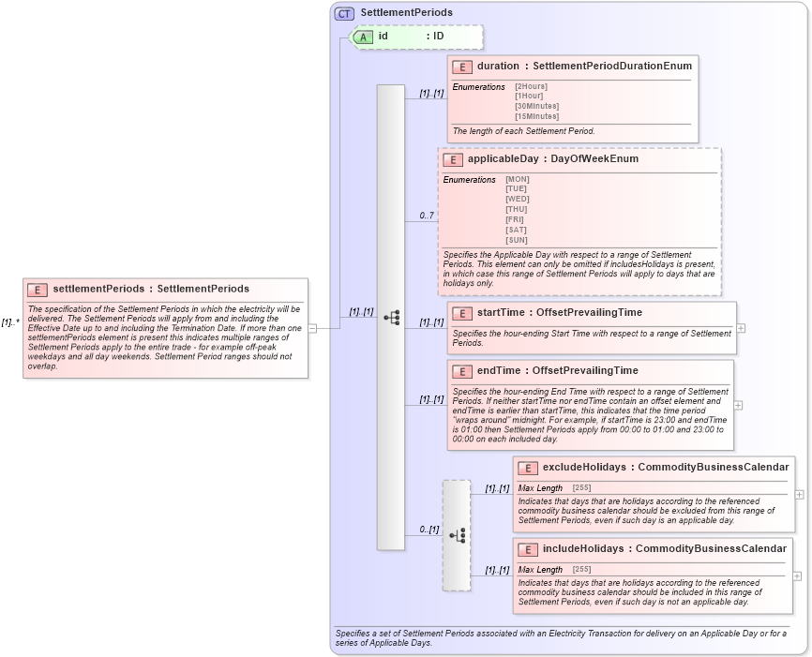This screenshot has height=657, width=812.
Task: Click the 0..[1] cardinality of holidays choice
Action: coord(429,530)
